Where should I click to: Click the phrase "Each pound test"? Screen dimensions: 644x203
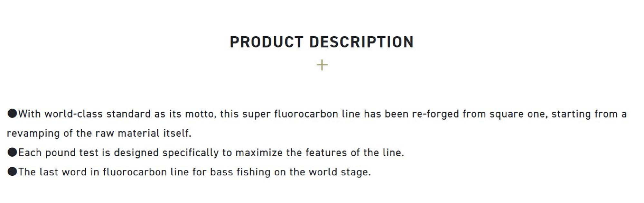point(58,152)
